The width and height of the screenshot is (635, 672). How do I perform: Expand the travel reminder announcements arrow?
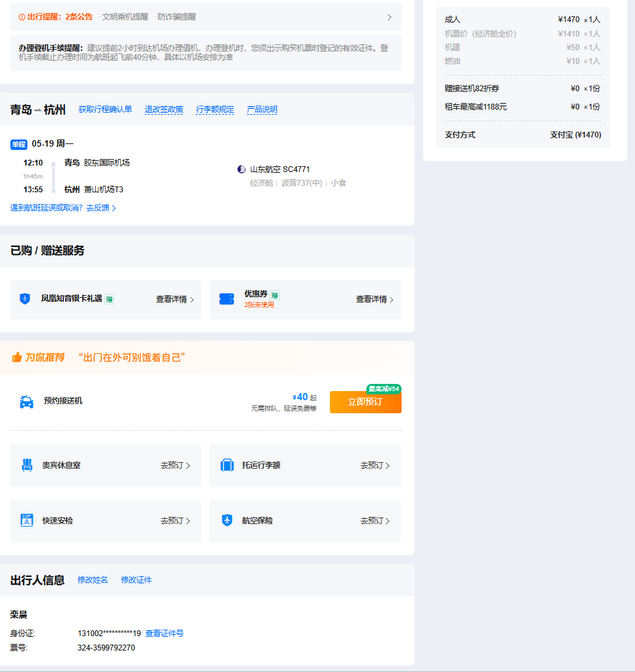[389, 17]
